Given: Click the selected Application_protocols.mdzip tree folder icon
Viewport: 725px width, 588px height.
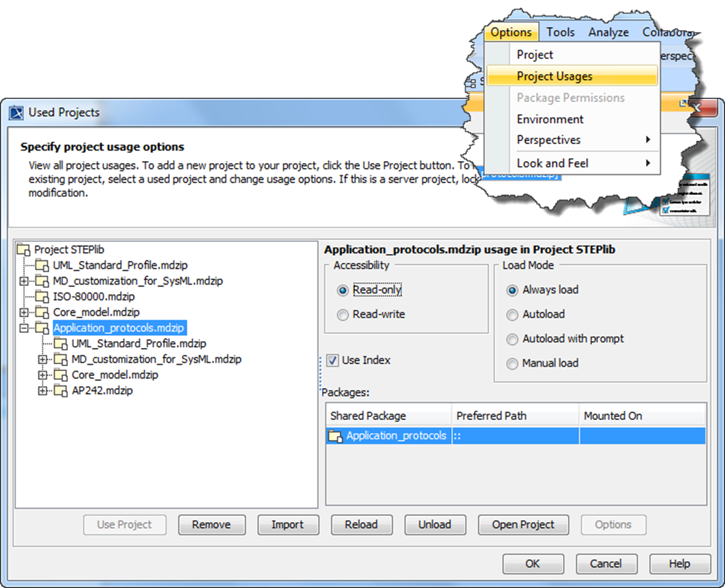Looking at the screenshot, I should 42,328.
